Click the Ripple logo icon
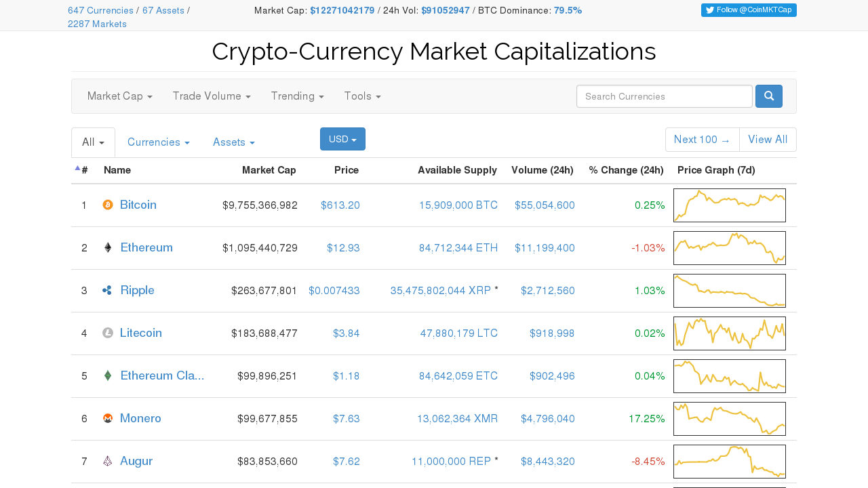The image size is (868, 488). [107, 290]
